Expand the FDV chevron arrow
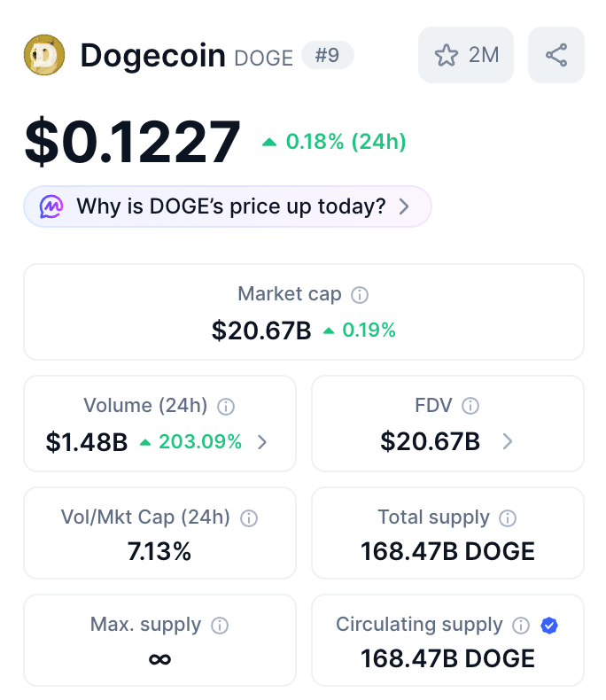The image size is (606, 700). coord(507,441)
